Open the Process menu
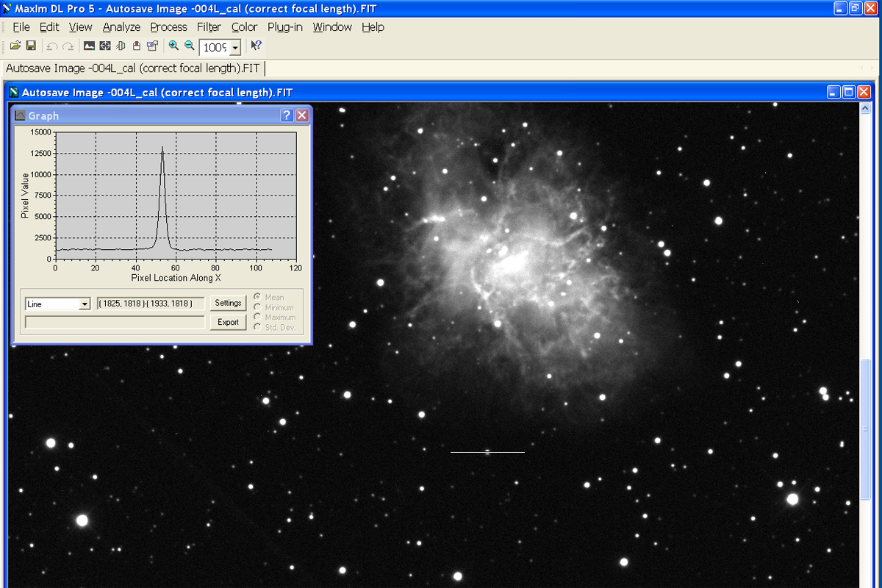 (168, 27)
